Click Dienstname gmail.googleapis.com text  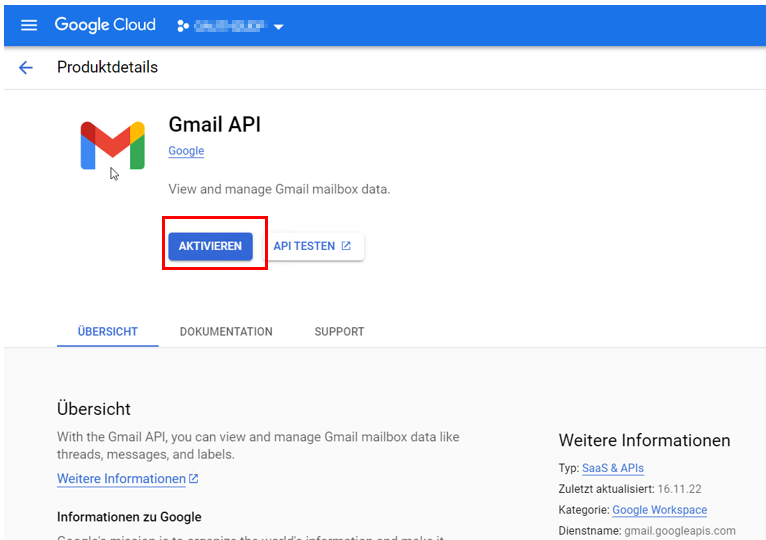647,531
